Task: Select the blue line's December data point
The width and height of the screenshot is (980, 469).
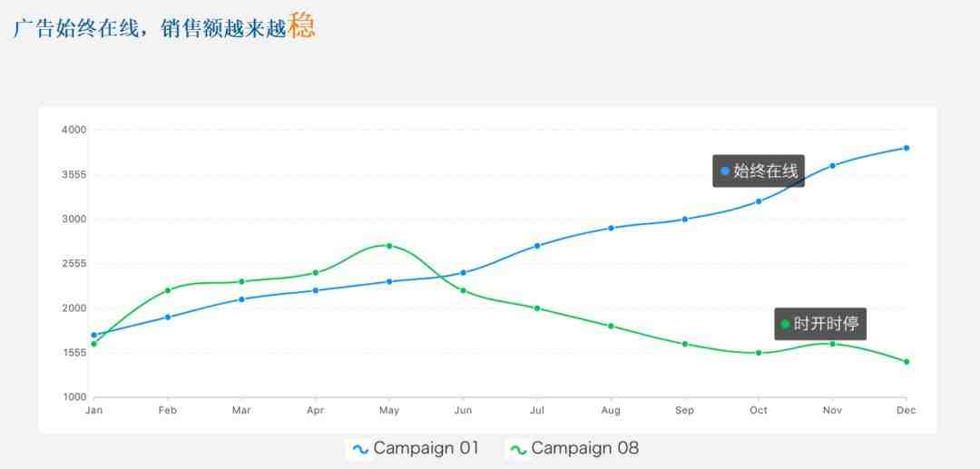Action: (x=906, y=148)
